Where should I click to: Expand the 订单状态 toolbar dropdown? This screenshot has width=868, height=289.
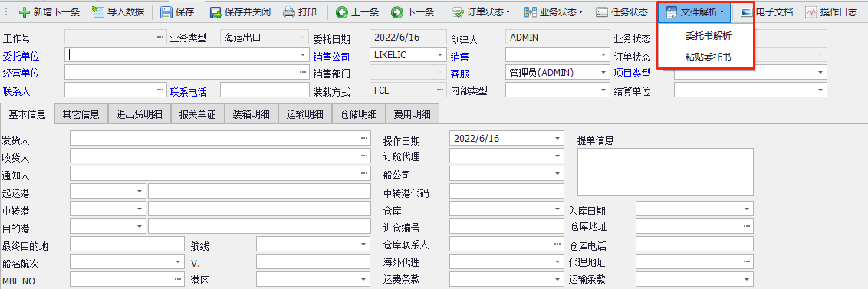[481, 11]
